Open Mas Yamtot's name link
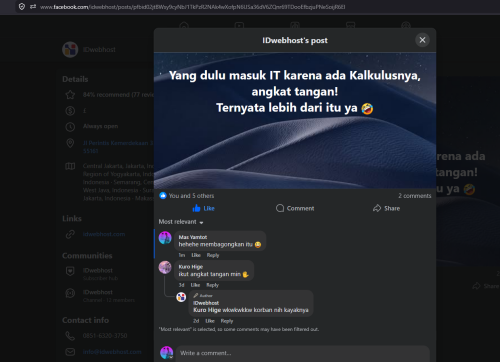 (x=193, y=237)
